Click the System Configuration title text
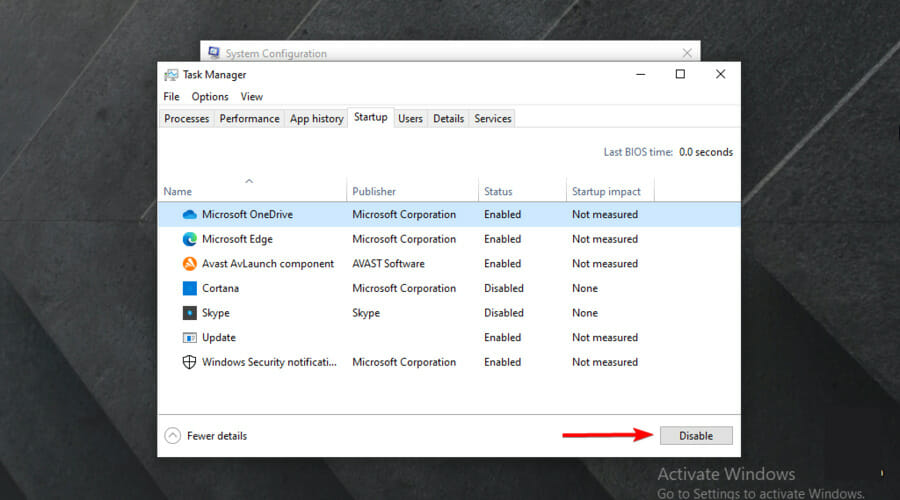Screen dimensions: 900x500 pos(276,54)
